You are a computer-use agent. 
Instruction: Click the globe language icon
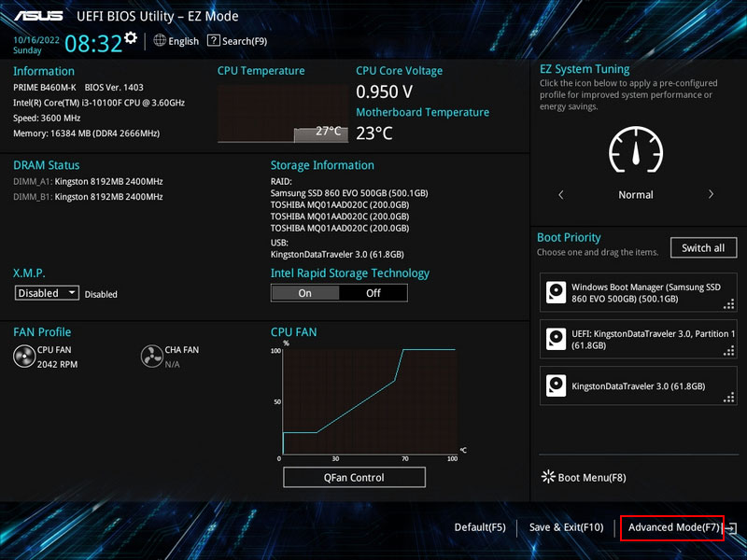pyautogui.click(x=160, y=40)
